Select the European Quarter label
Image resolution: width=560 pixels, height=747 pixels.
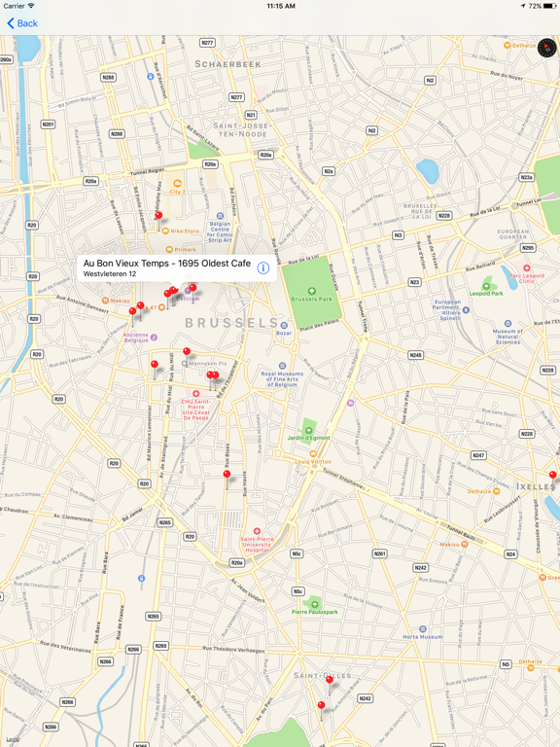513,233
